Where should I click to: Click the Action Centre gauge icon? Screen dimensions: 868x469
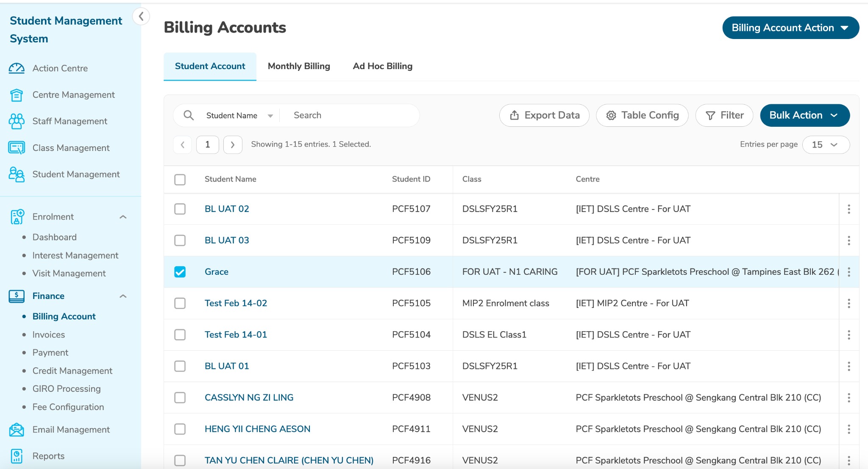pos(17,68)
